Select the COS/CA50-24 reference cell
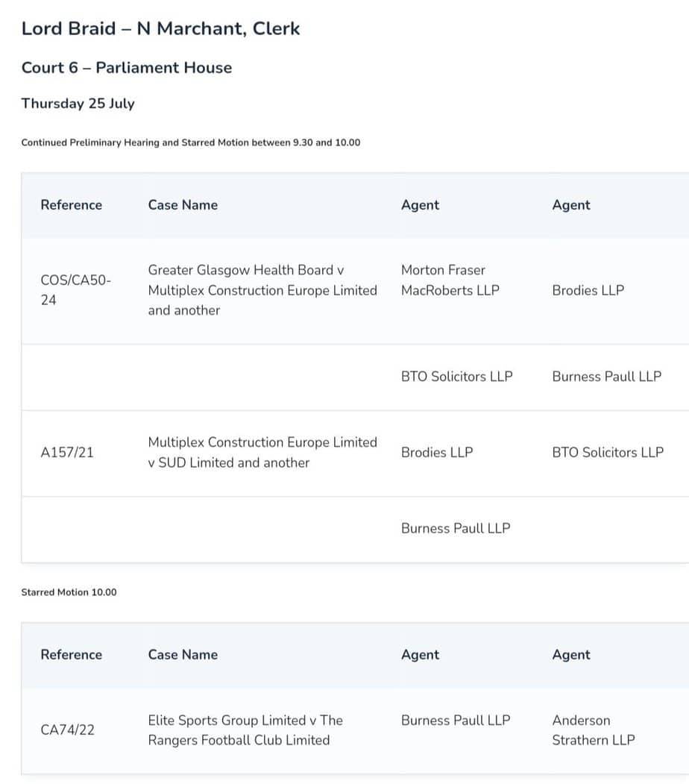 (75, 290)
